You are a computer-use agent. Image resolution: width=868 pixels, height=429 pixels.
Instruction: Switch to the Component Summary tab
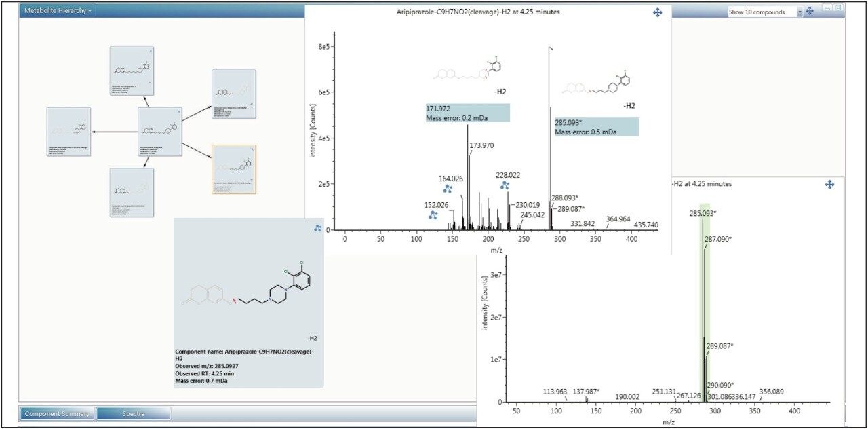[58, 413]
